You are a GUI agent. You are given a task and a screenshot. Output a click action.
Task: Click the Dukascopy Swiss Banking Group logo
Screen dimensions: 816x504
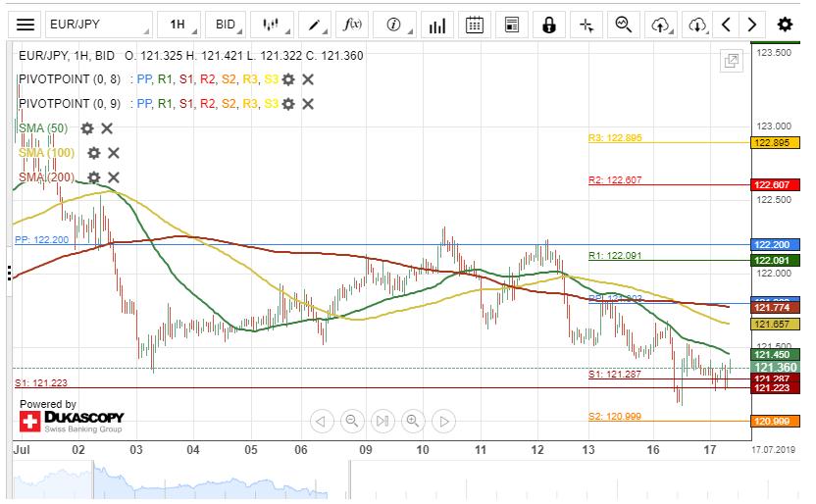point(71,423)
